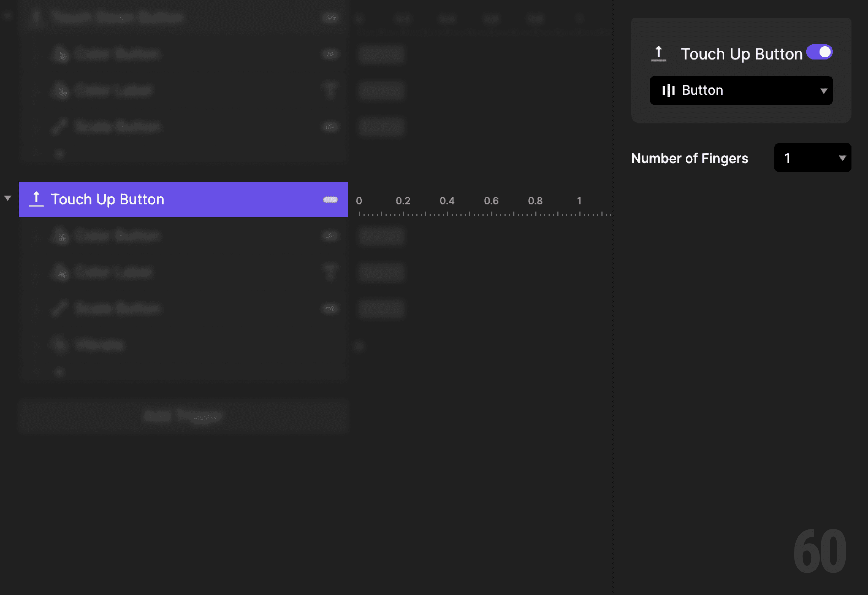
Task: Select the Color Button response under Touch Up Button
Action: coord(168,236)
